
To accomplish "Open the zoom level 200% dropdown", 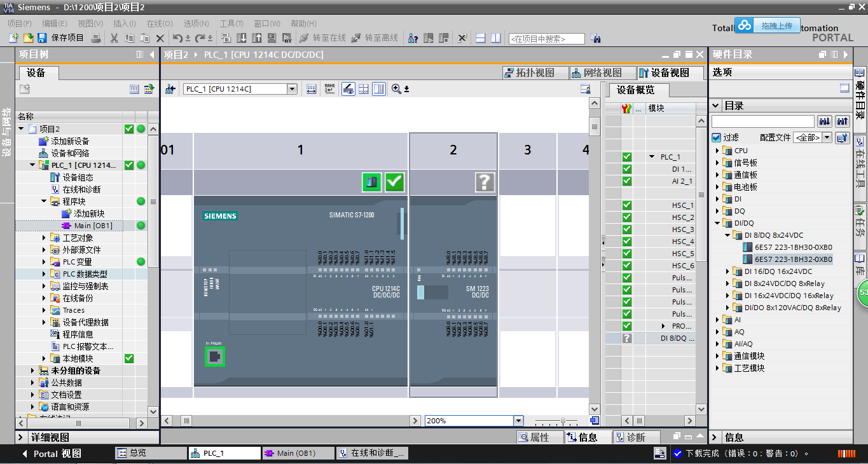I will [x=518, y=421].
